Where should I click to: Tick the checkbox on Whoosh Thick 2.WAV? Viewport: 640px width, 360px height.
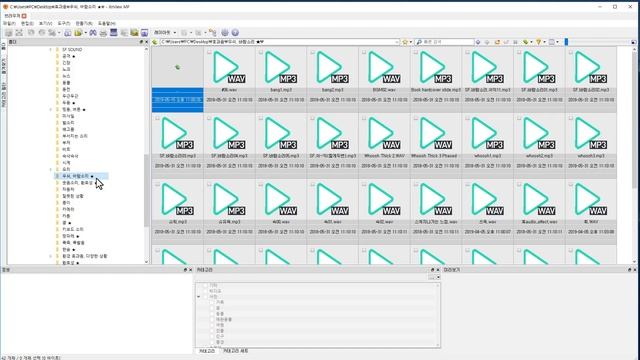click(x=364, y=118)
